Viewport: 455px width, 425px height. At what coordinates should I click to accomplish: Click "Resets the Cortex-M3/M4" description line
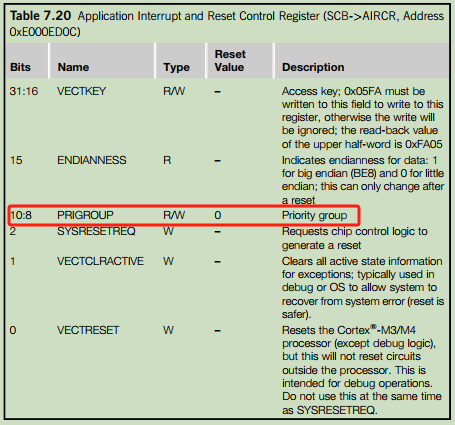[349, 330]
